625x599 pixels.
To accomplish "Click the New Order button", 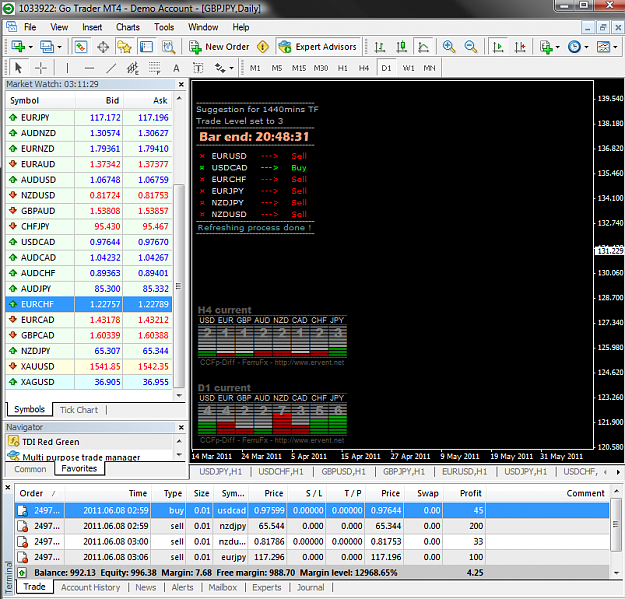I will pyautogui.click(x=219, y=47).
